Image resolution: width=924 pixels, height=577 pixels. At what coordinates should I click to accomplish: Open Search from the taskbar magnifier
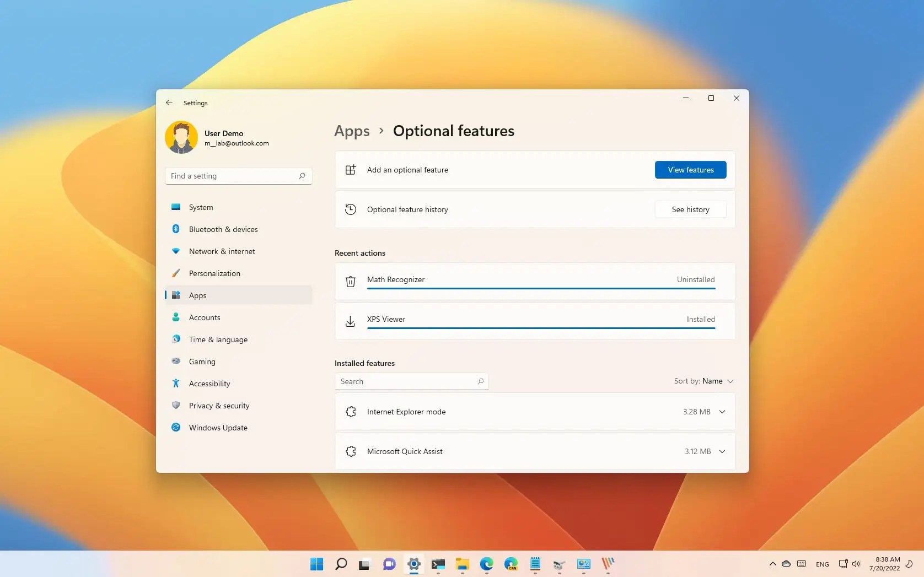pos(341,564)
